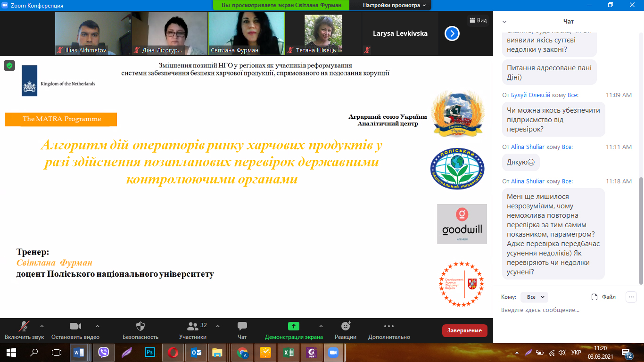Click the red Завершение button
Screen dimensions: 644x362
point(465,330)
